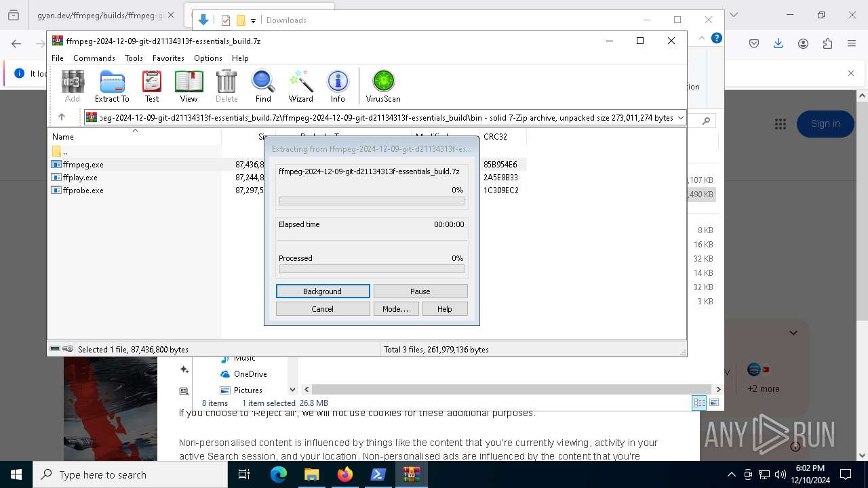Click the Add toolbar icon in WinRAR
868x488 pixels.
(73, 86)
